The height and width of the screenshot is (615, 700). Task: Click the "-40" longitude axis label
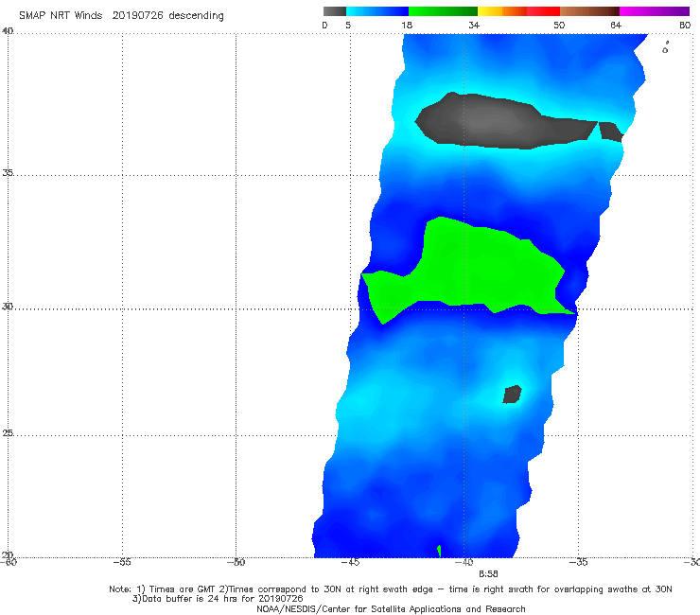click(464, 562)
